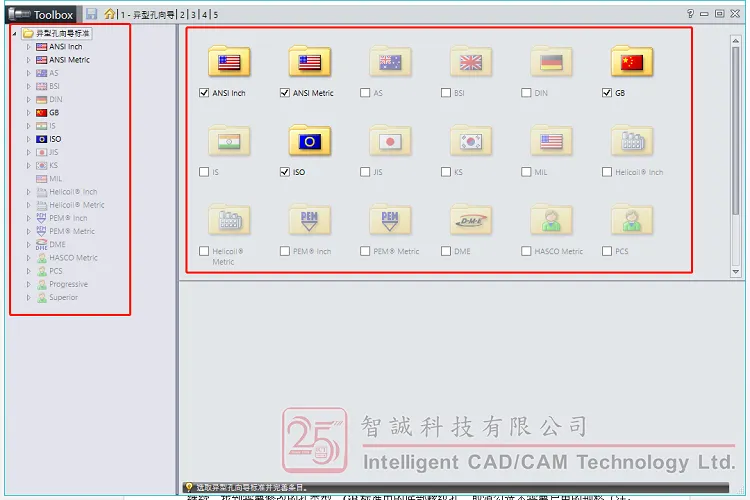Image resolution: width=750 pixels, height=500 pixels.
Task: Select the DME row in the standards tree
Action: coord(51,244)
